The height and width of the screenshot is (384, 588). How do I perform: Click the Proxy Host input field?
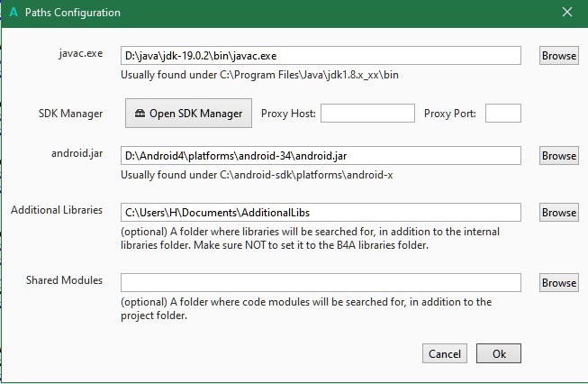click(x=366, y=114)
